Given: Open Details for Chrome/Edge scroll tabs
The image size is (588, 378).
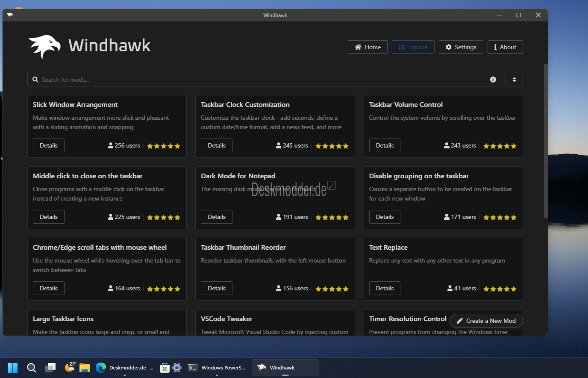Looking at the screenshot, I should [x=49, y=288].
